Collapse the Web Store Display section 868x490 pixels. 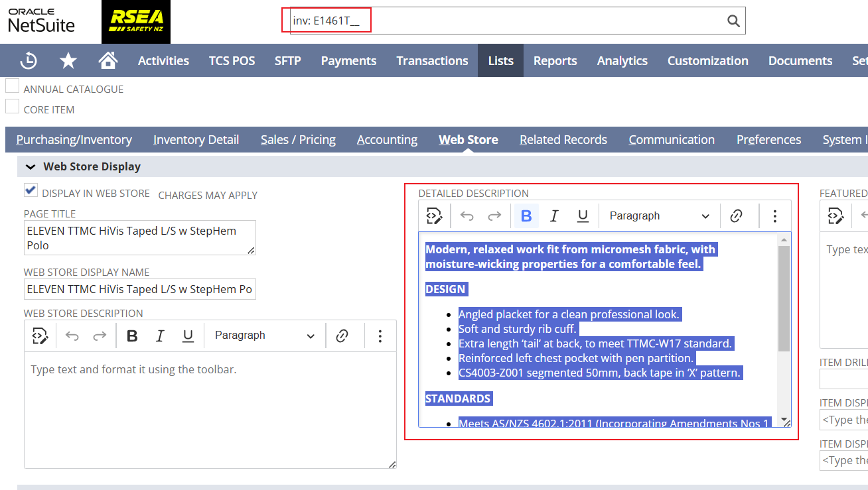pyautogui.click(x=31, y=167)
